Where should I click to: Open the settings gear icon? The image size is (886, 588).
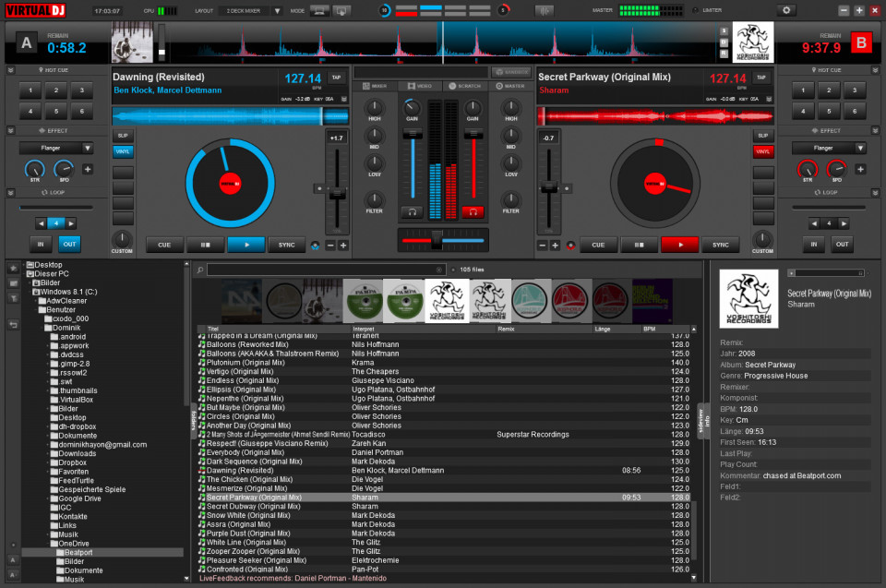(x=786, y=10)
